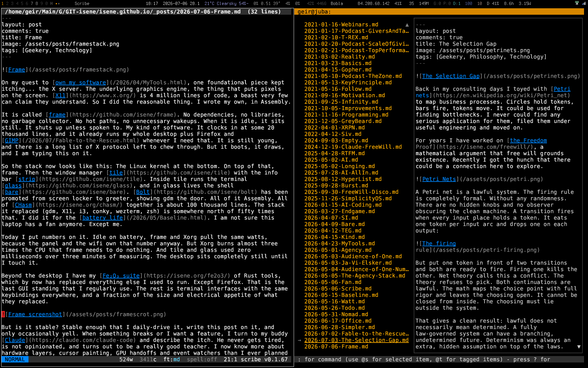Screen dimensions: 588x368
Task: Select 2026-07-06-Frame.md in the file list
Action: pos(336,347)
